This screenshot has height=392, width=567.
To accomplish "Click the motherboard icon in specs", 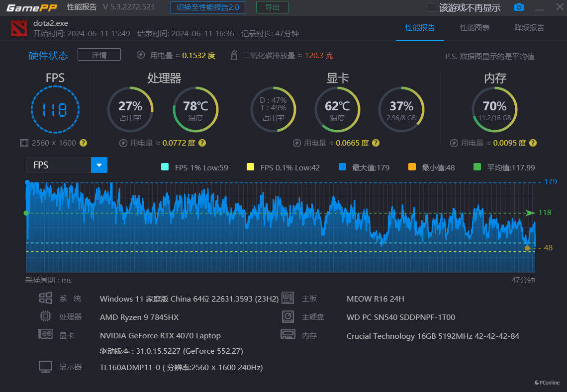I will 288,298.
